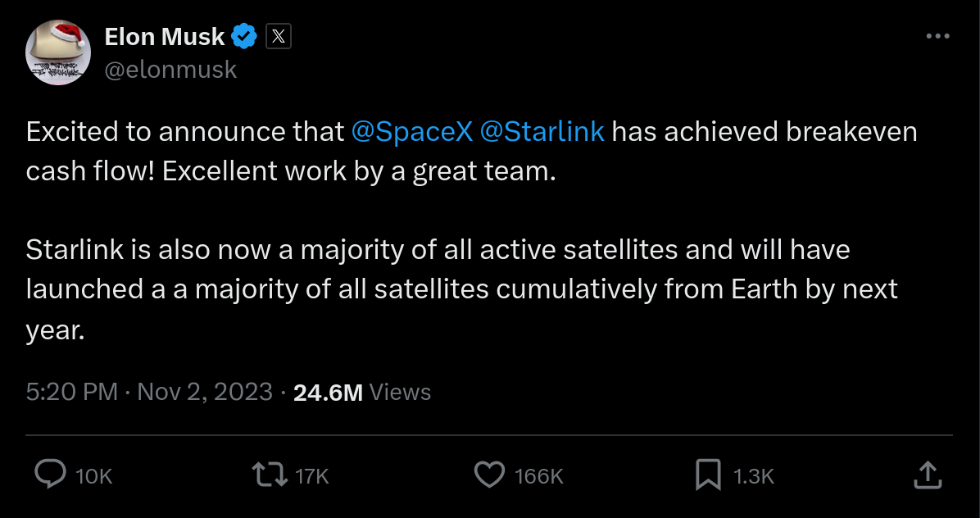Click the 166K likes count

click(538, 476)
